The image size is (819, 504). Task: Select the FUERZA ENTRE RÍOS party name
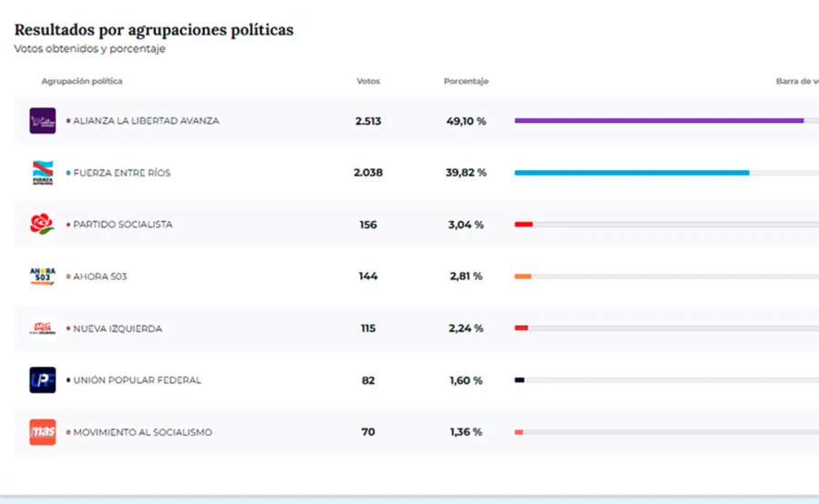[x=121, y=173]
